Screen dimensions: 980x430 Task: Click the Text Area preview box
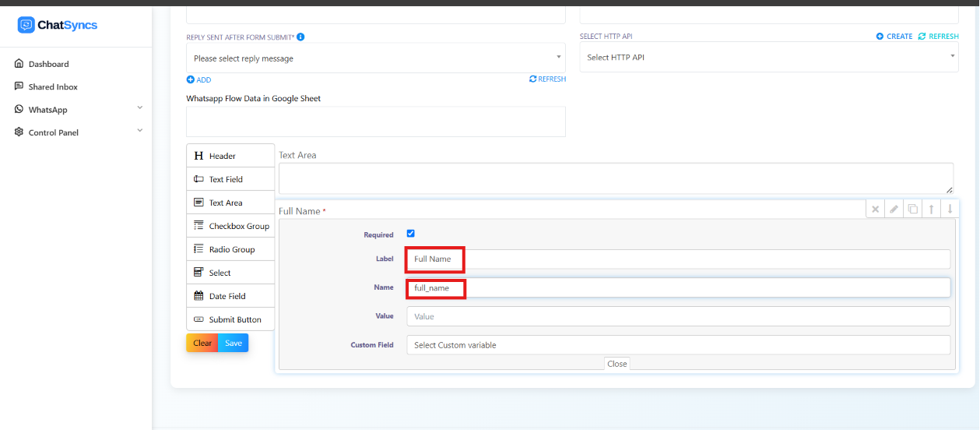pyautogui.click(x=616, y=178)
